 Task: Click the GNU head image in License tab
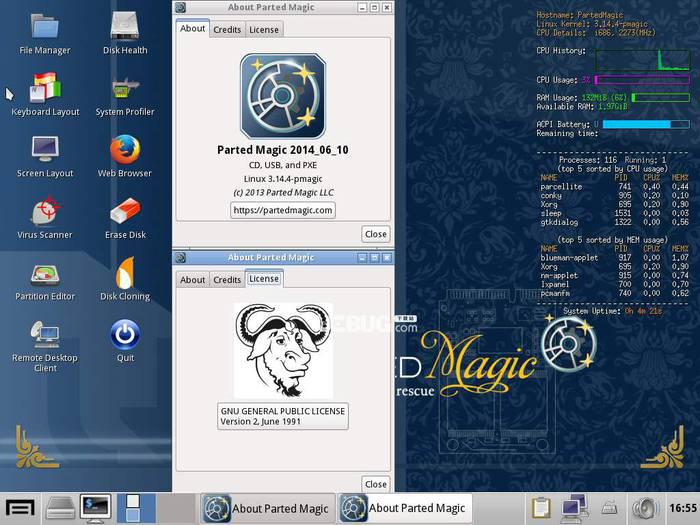[x=283, y=351]
